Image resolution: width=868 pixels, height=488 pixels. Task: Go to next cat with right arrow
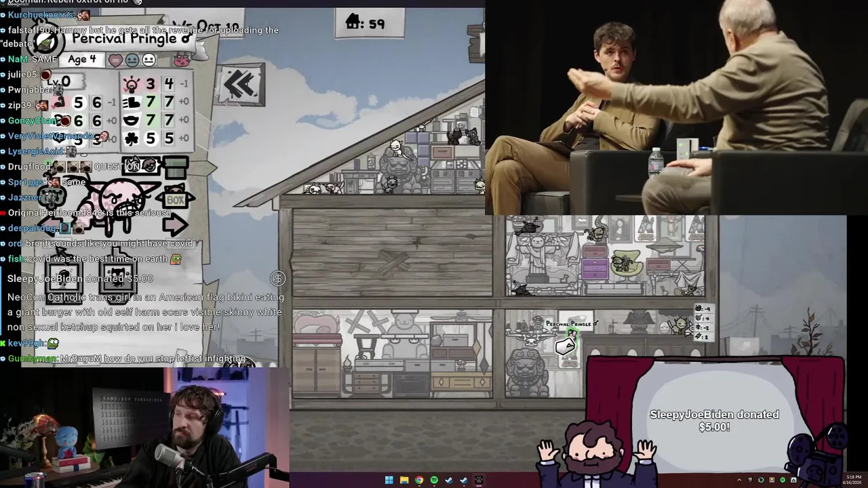click(175, 224)
